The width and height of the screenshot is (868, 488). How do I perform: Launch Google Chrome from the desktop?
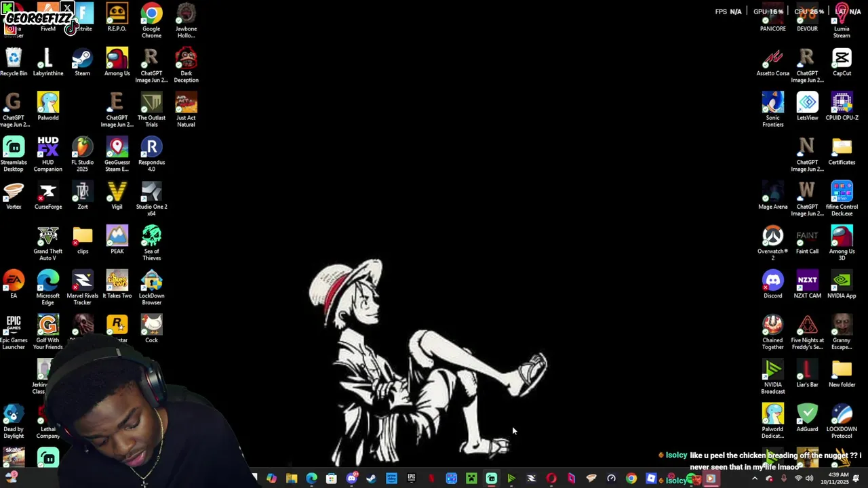151,20
